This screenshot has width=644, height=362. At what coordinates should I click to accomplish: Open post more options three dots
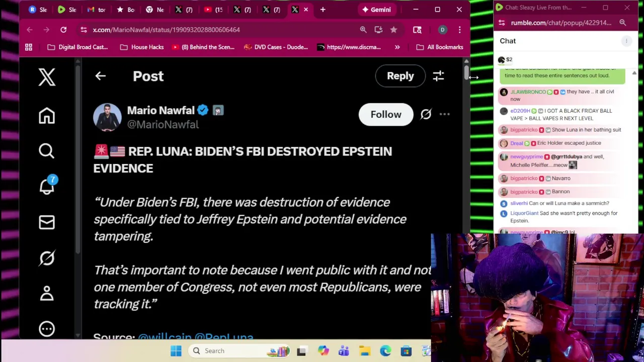[444, 114]
